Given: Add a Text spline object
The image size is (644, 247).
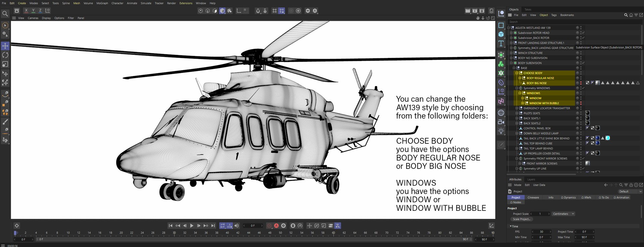Looking at the screenshot, I should click(x=501, y=43).
